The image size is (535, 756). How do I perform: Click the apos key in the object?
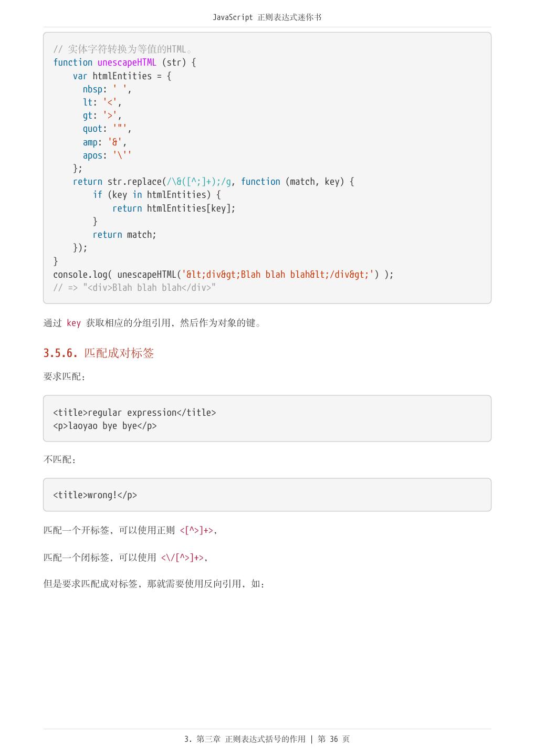pos(92,155)
